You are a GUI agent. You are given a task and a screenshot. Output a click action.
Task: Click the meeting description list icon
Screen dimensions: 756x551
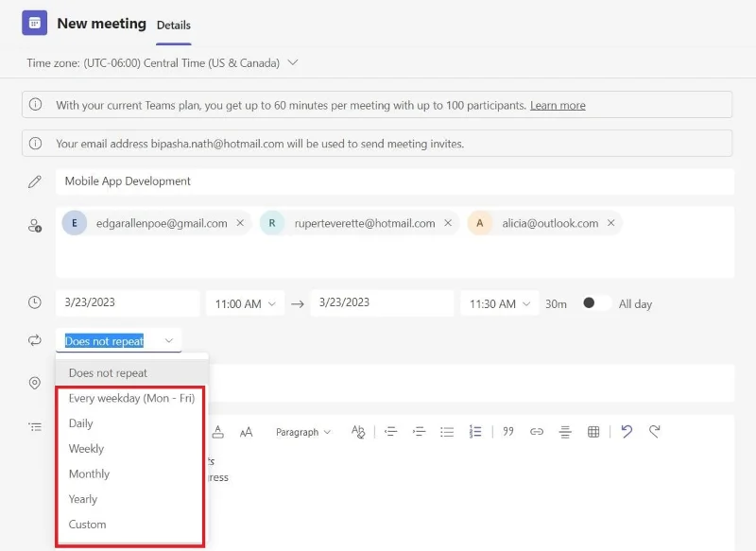35,427
